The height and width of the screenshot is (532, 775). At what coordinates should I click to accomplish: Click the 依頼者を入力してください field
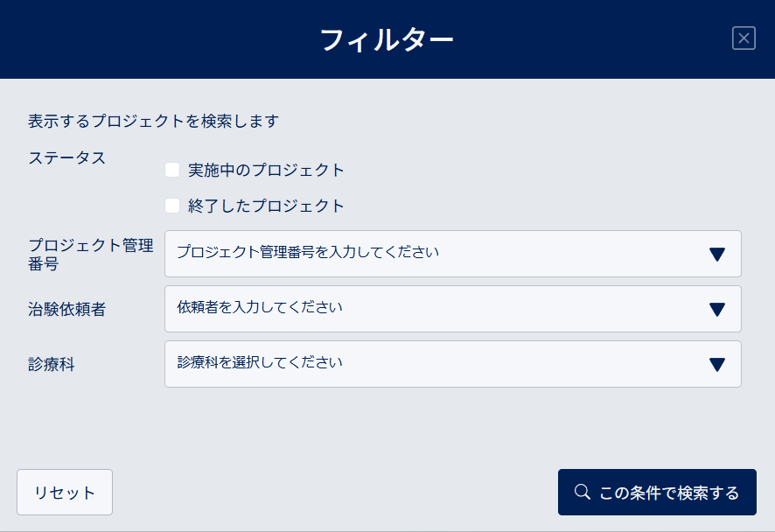click(x=453, y=309)
